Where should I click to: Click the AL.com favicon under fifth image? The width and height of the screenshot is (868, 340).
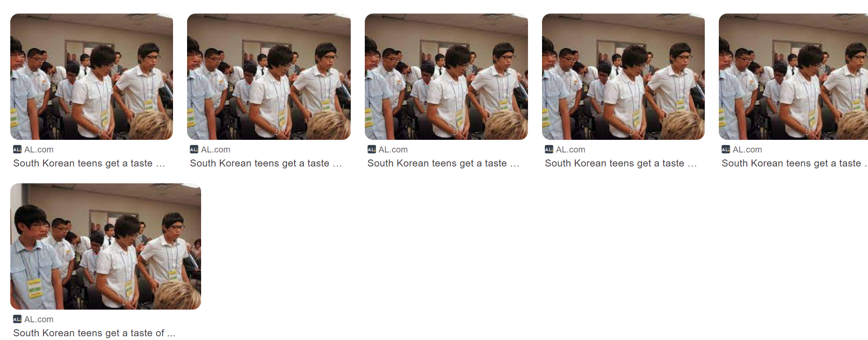click(x=726, y=149)
